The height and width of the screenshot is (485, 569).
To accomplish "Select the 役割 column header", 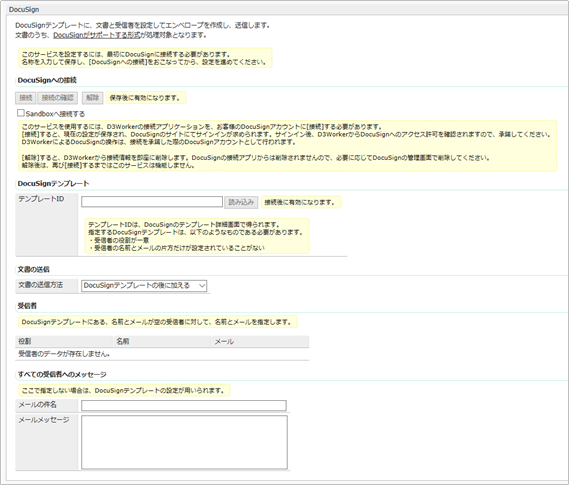I will click(64, 341).
